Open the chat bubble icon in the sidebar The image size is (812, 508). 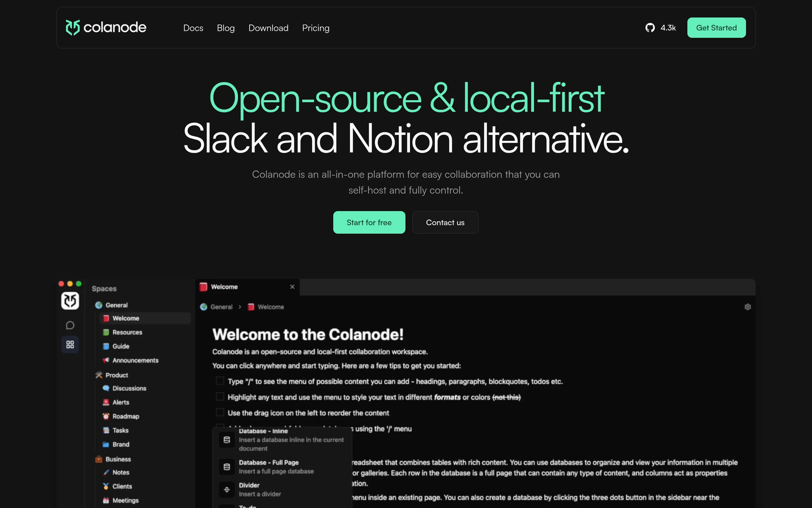pos(70,325)
